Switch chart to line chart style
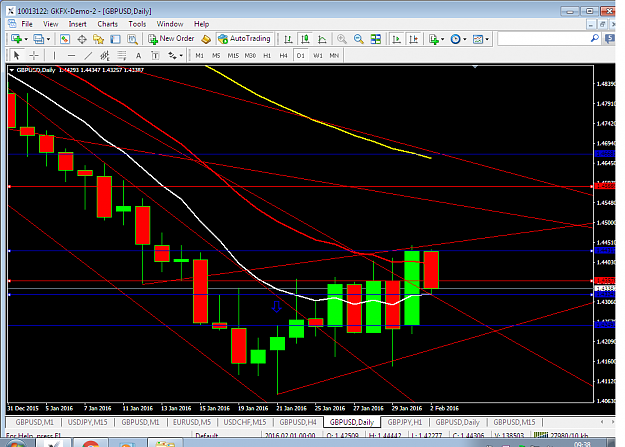Viewport: 625px width, 447px height. coord(322,39)
